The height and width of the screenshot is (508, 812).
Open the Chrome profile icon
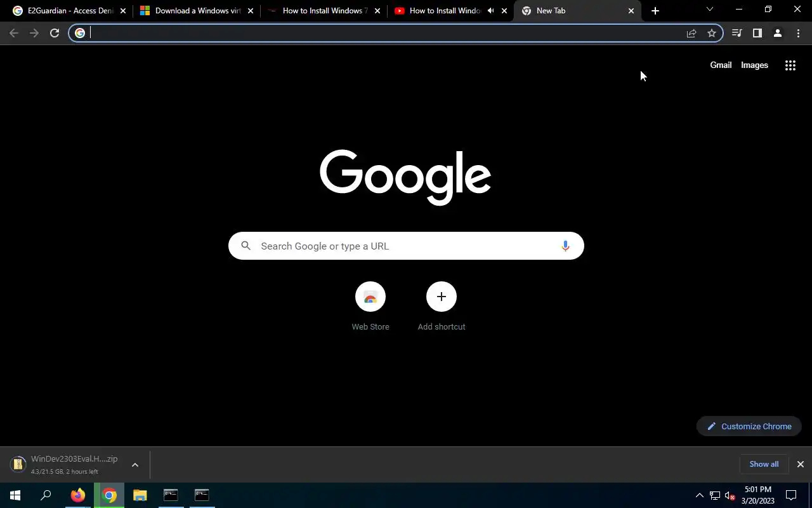pos(777,33)
